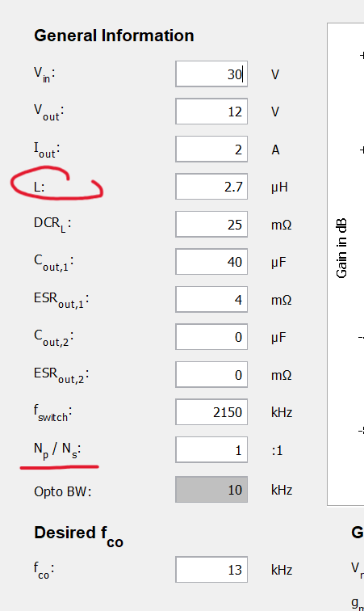Select the fswitch field showing 2150
This screenshot has width=364, height=611.
(211, 412)
